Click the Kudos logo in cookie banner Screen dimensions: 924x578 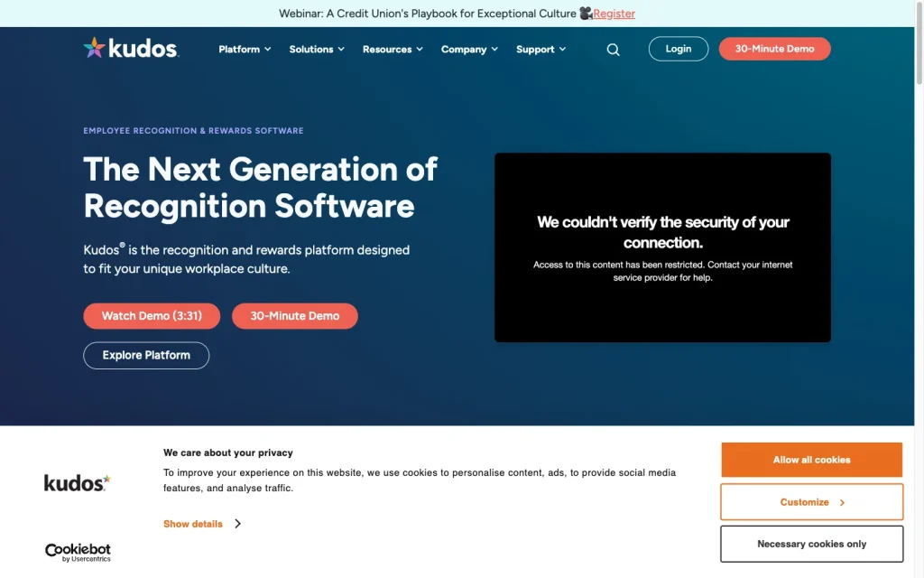tap(78, 483)
